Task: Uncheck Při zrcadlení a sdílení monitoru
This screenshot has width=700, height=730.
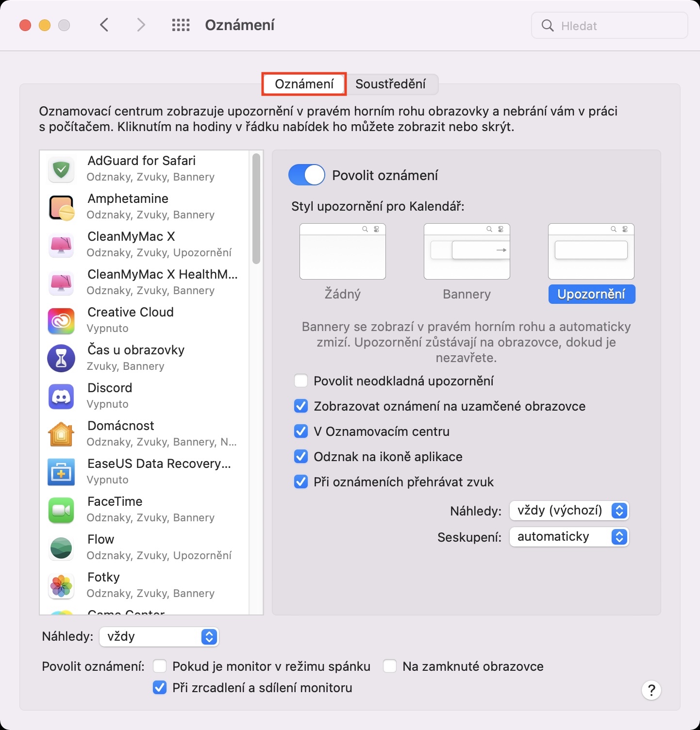Action: (160, 687)
